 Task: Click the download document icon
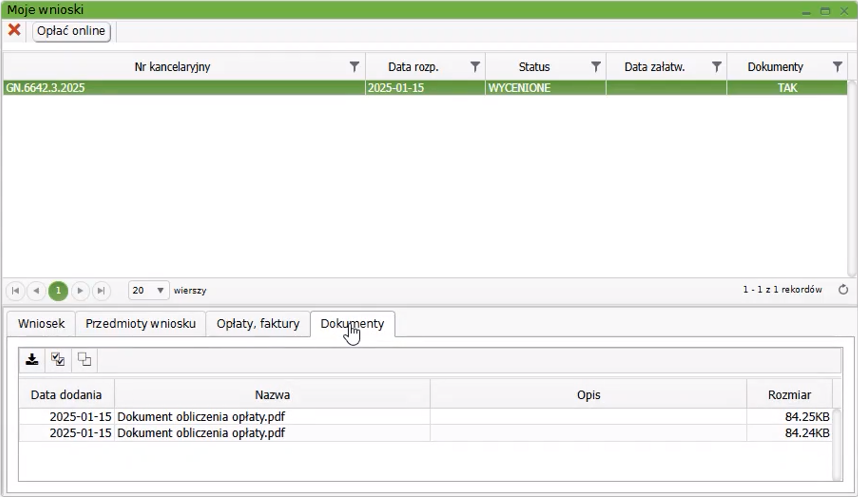pyautogui.click(x=32, y=360)
